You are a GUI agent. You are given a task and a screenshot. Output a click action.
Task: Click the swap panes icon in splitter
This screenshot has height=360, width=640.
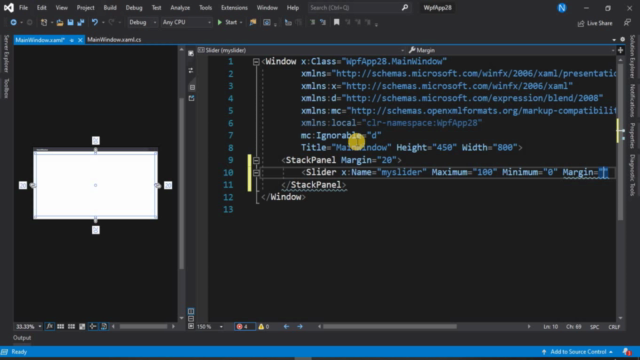[191, 70]
